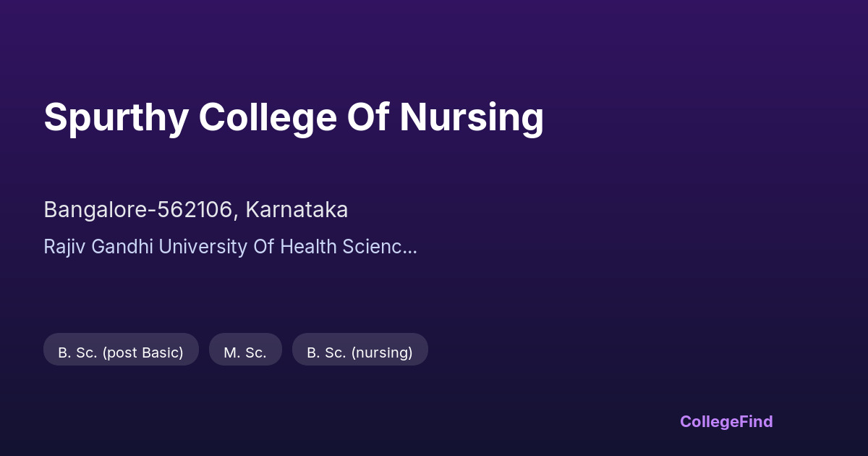Select the B. Sc. (nursing) tag
Image resolution: width=868 pixels, height=456 pixels.
click(359, 352)
